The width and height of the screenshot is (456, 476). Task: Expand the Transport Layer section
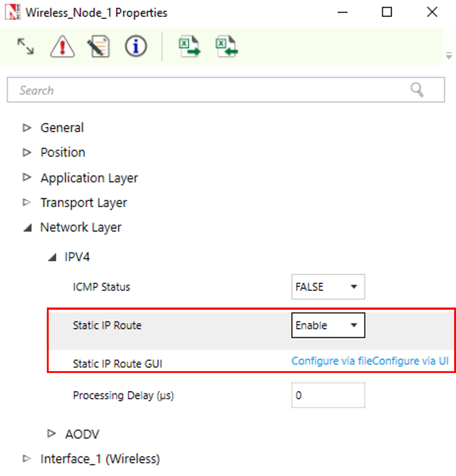tap(26, 203)
